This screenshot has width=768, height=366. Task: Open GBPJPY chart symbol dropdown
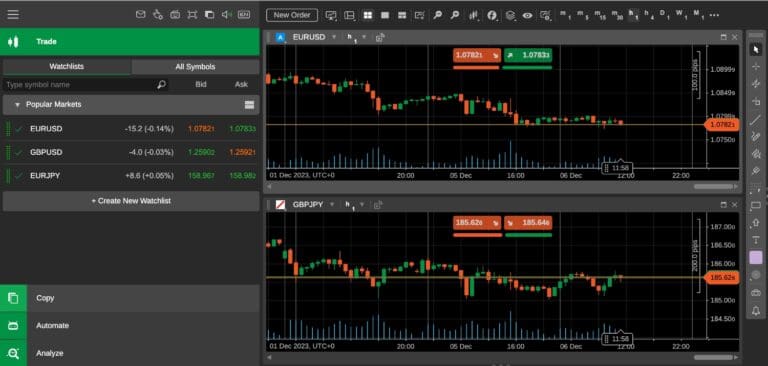pos(333,204)
